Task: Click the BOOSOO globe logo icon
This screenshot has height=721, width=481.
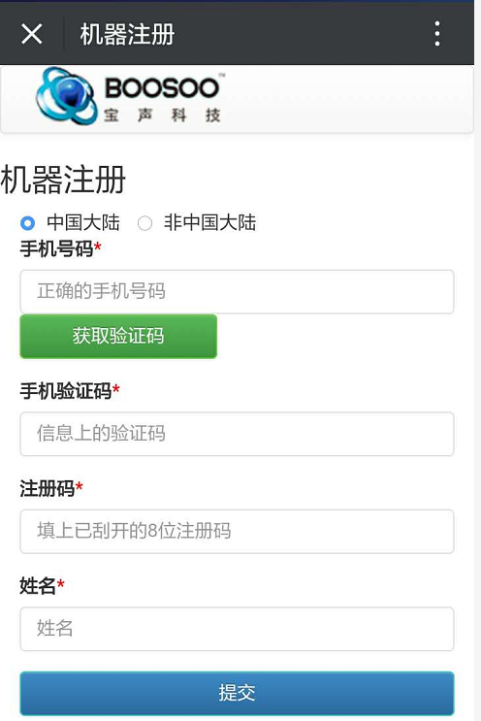Action: [67, 96]
